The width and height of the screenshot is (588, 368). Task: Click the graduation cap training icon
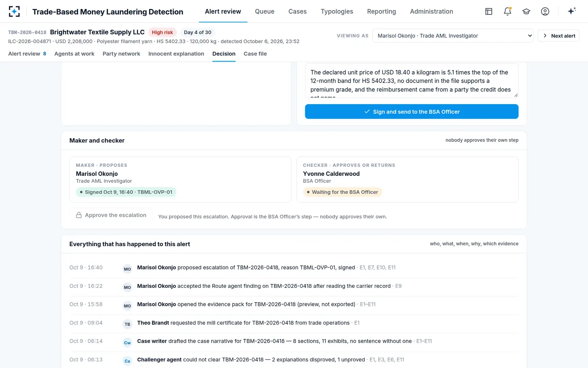526,11
